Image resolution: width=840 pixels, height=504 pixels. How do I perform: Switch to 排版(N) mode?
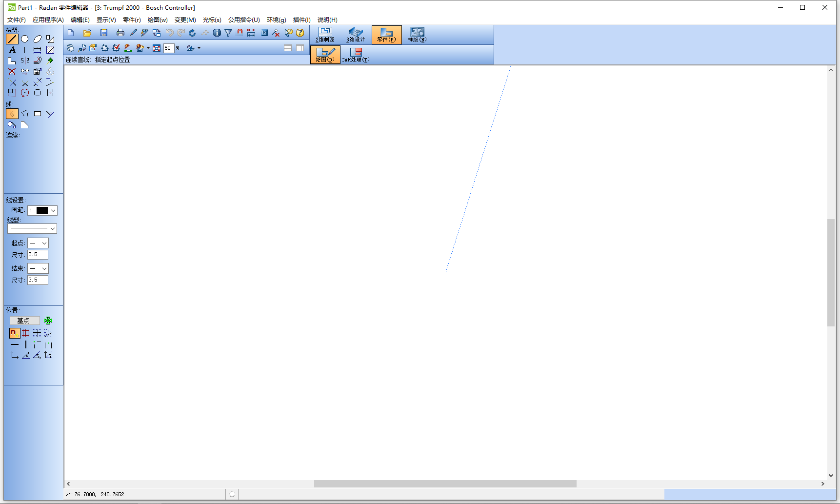(x=417, y=35)
